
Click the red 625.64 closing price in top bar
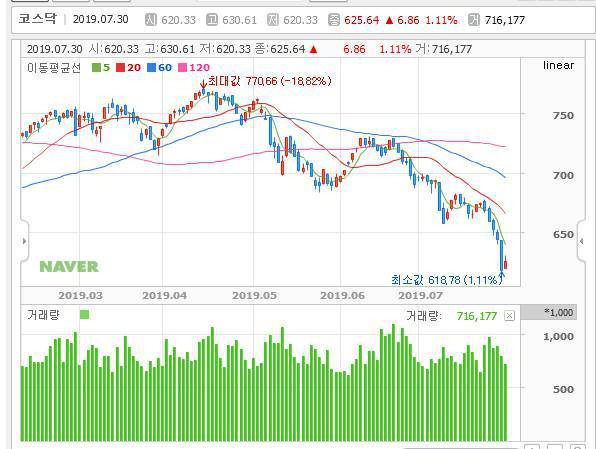pyautogui.click(x=361, y=20)
